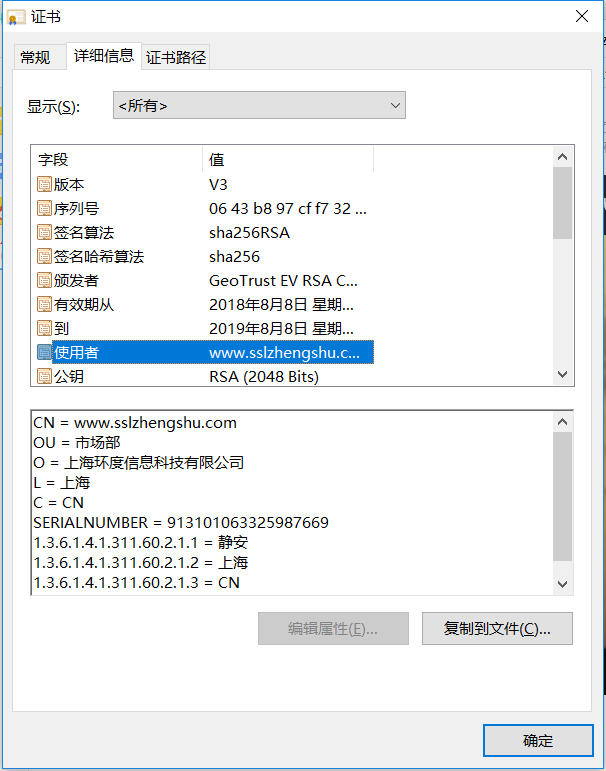Click the 序列号 field label

(76, 208)
